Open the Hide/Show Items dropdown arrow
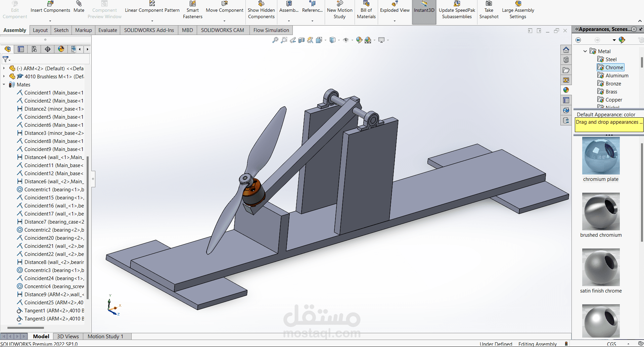This screenshot has width=644, height=347. [352, 40]
